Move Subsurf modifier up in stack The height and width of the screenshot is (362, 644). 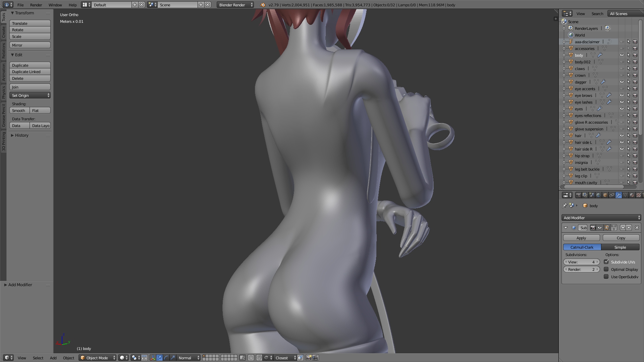623,228
